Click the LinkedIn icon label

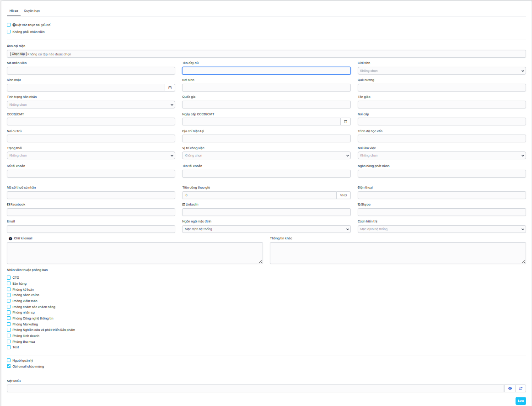point(184,205)
